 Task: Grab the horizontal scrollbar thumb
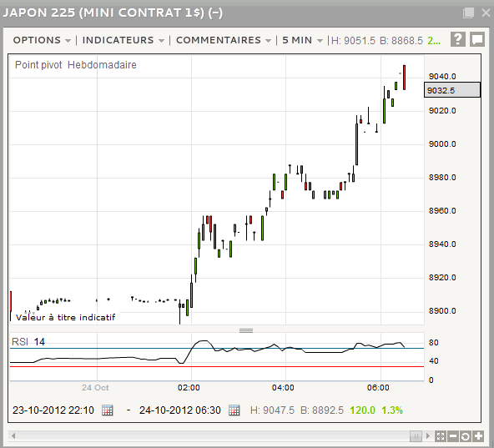click(416, 436)
